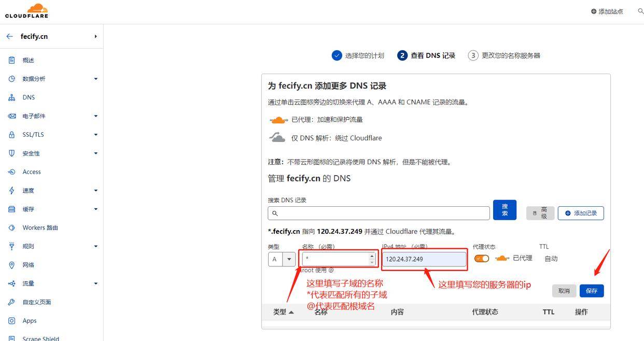This screenshot has width=644, height=341.
Task: Go back with the arrow beside fecify.cn
Action: click(x=9, y=37)
